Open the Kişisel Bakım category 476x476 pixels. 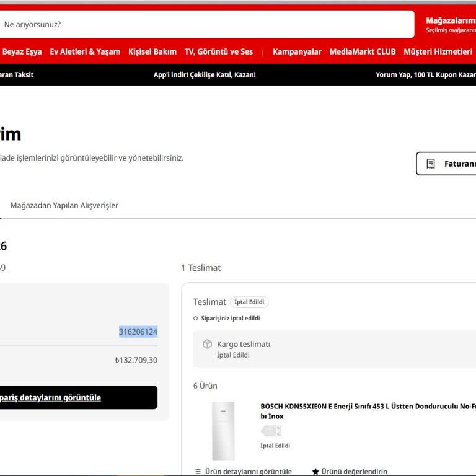pyautogui.click(x=152, y=51)
